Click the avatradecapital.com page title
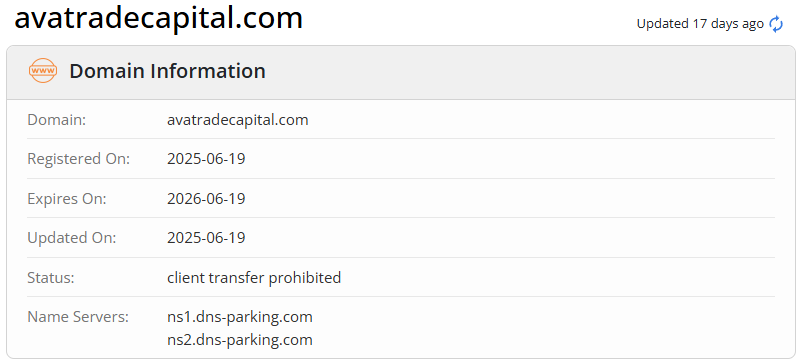This screenshot has width=802, height=364. click(159, 18)
